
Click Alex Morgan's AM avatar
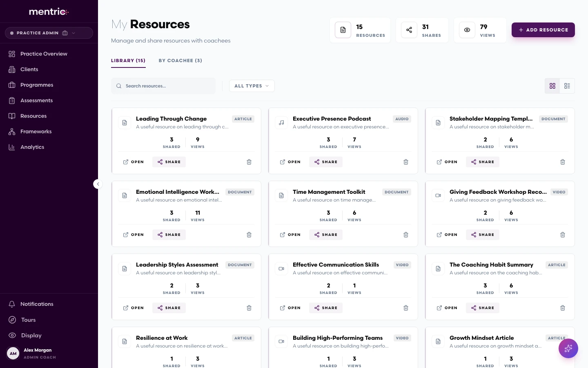coord(13,353)
